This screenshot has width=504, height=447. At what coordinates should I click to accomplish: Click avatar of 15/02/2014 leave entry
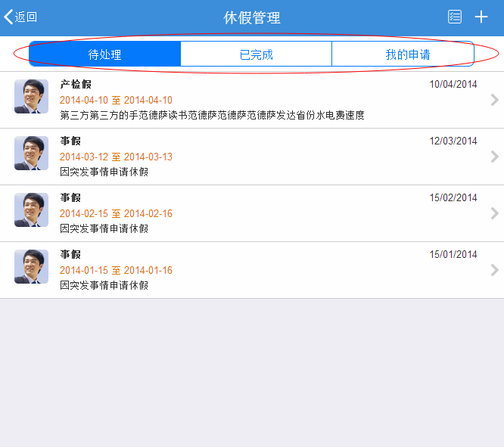(31, 210)
